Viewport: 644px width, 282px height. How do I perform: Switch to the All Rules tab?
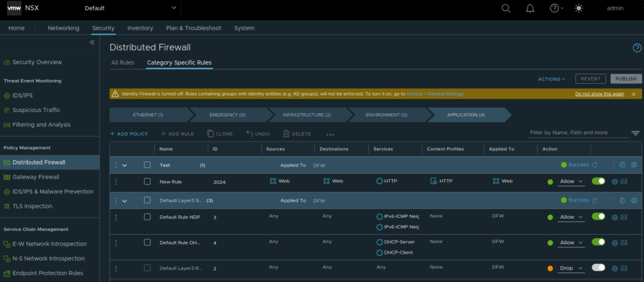pyautogui.click(x=123, y=62)
